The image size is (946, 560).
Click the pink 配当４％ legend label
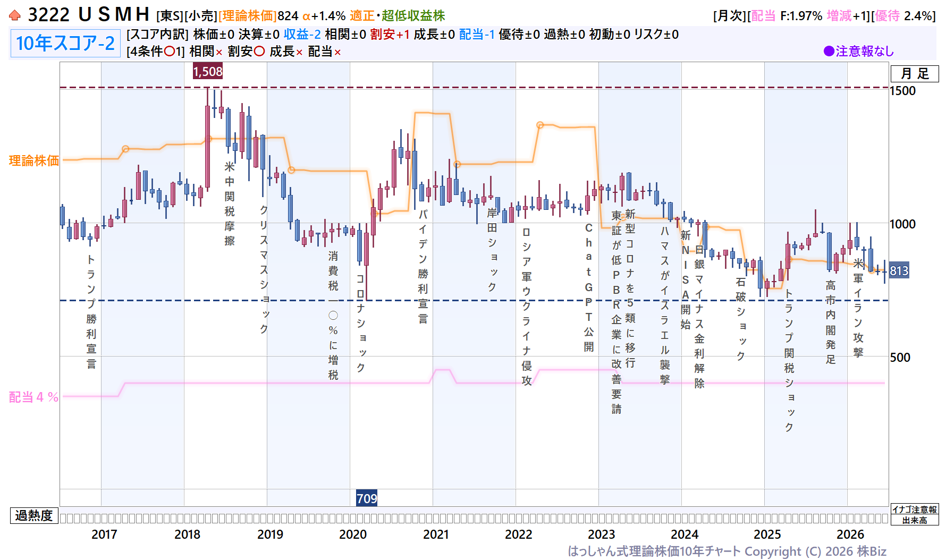33,397
